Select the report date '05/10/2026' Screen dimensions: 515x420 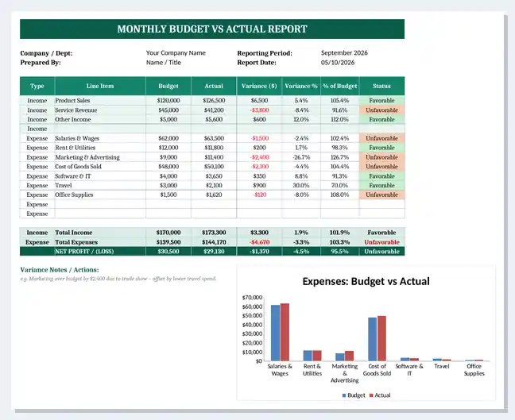click(338, 63)
